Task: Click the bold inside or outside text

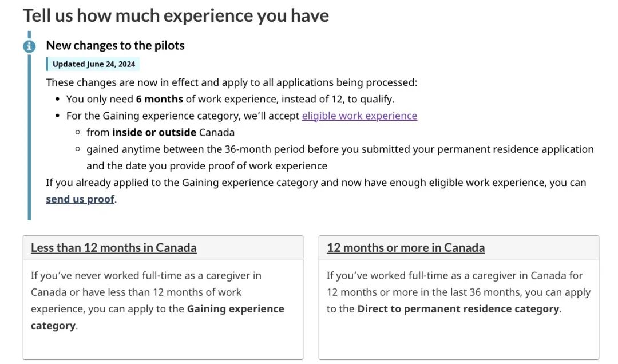Action: (x=154, y=133)
